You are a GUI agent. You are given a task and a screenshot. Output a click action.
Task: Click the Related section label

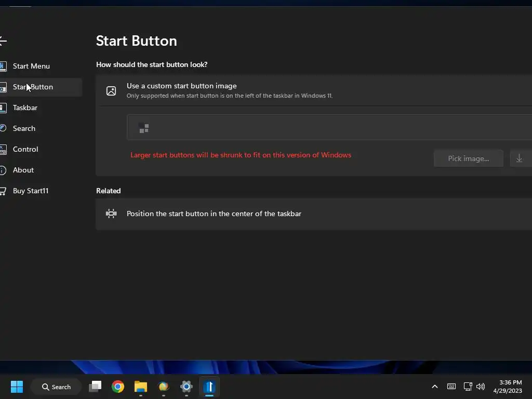[x=108, y=191]
